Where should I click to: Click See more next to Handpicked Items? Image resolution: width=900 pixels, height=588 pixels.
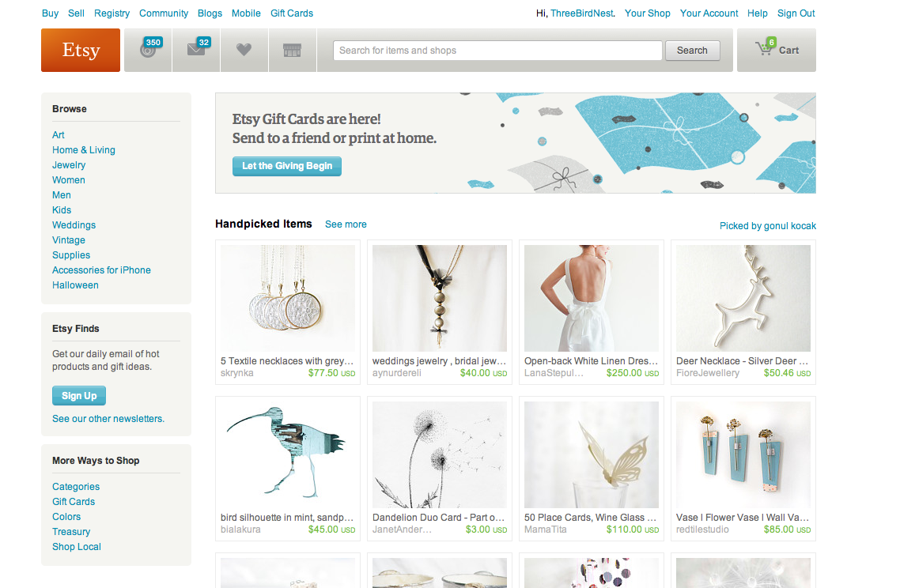pyautogui.click(x=346, y=224)
